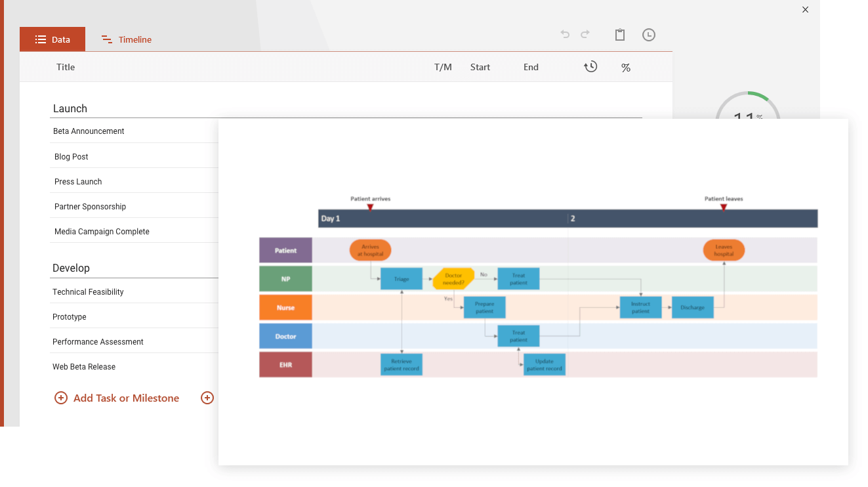The image size is (868, 487).
Task: Click the standalone circled plus icon
Action: tap(207, 398)
